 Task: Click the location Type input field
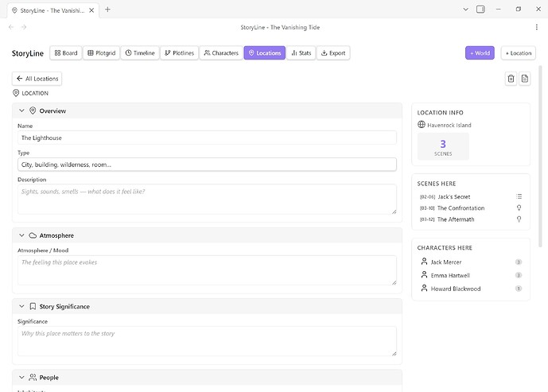tap(206, 165)
